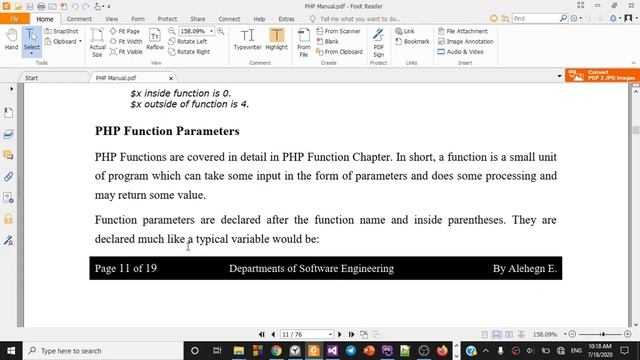The height and width of the screenshot is (360, 640).
Task: Close the PHP Manual.pdf tab
Action: [171, 78]
